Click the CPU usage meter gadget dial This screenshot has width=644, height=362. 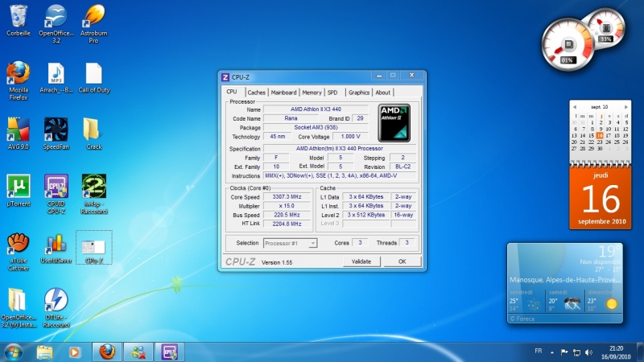pyautogui.click(x=568, y=44)
